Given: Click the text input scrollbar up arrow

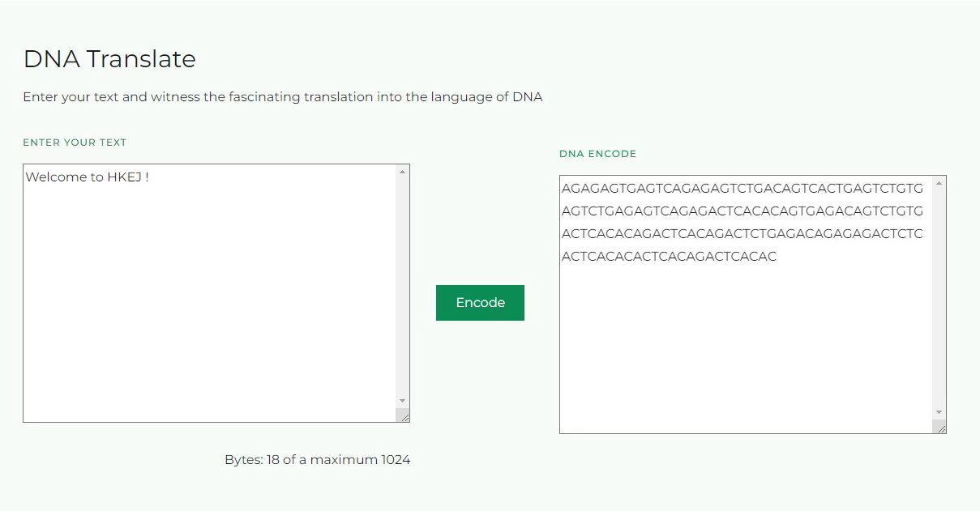Looking at the screenshot, I should click(403, 170).
